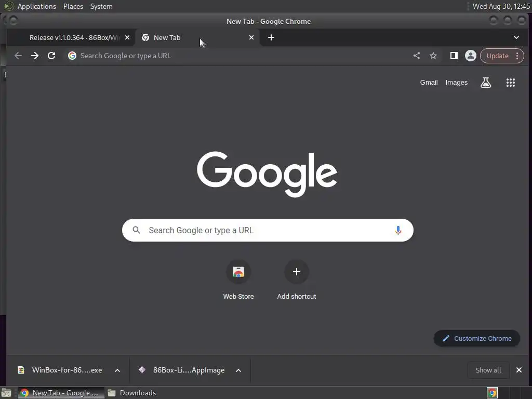
Task: Click the show desktop icon in the bottom panel
Action: pyautogui.click(x=6, y=393)
